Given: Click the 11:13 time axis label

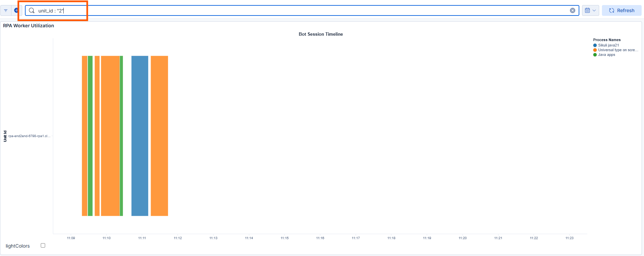Looking at the screenshot, I should [x=214, y=238].
